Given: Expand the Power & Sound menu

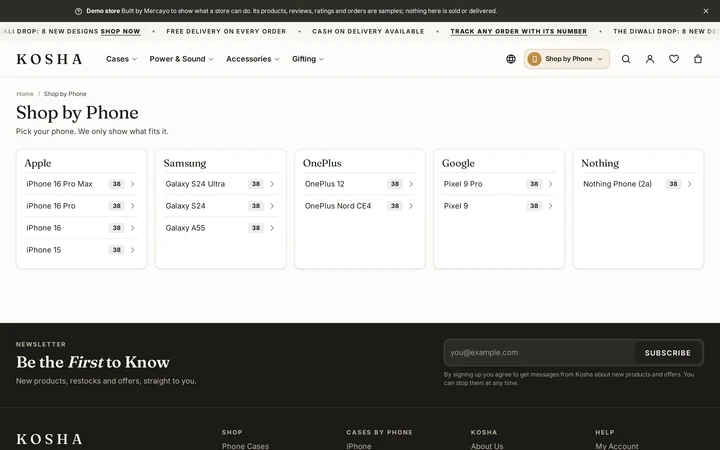Looking at the screenshot, I should (181, 59).
